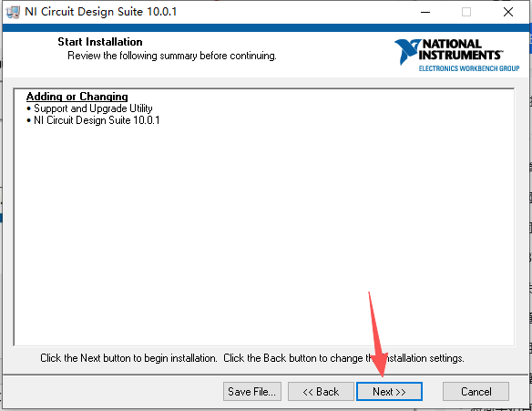Image resolution: width=532 pixels, height=411 pixels.
Task: Click the Next >> button
Action: tap(389, 391)
